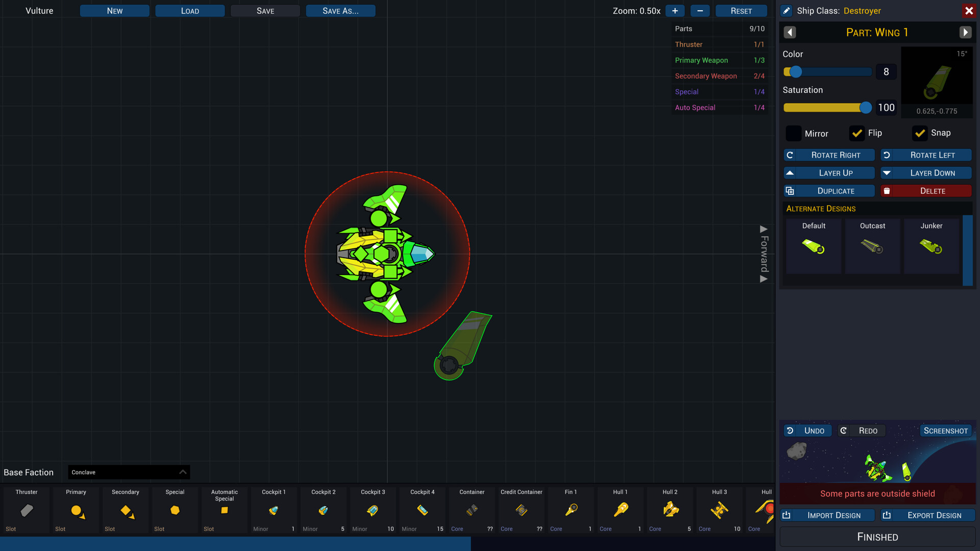The height and width of the screenshot is (551, 980).
Task: Select the Credit Container part
Action: [x=521, y=510]
